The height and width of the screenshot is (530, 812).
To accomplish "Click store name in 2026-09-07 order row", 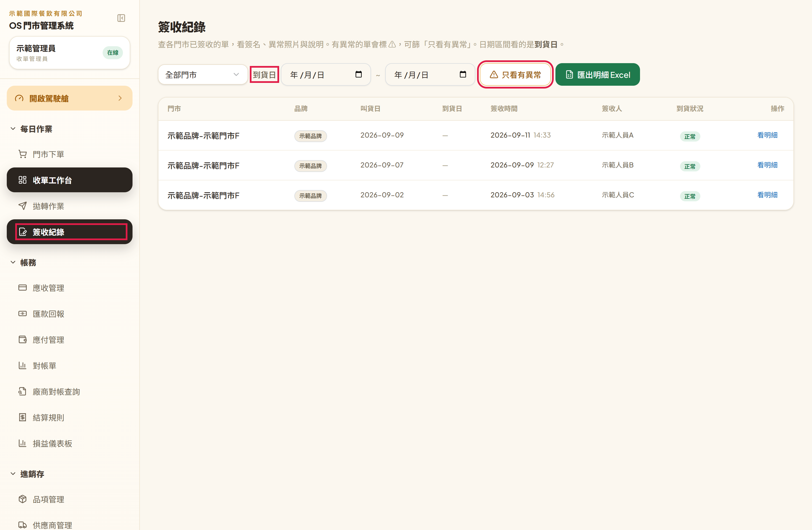I will click(203, 165).
